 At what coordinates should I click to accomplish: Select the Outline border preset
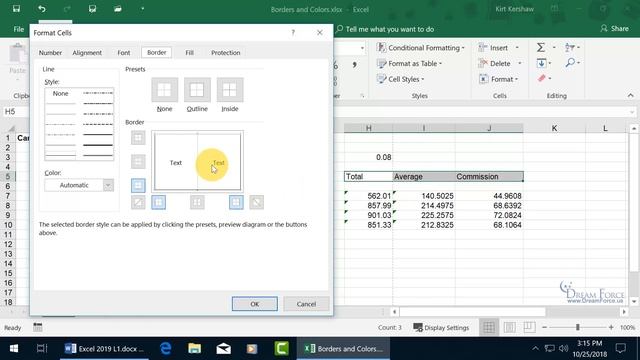[197, 89]
